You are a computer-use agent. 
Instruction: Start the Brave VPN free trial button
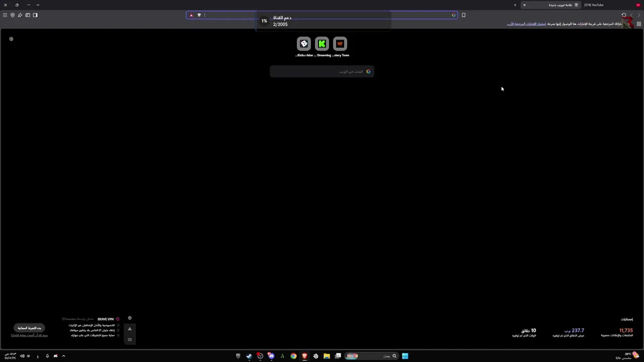29,328
